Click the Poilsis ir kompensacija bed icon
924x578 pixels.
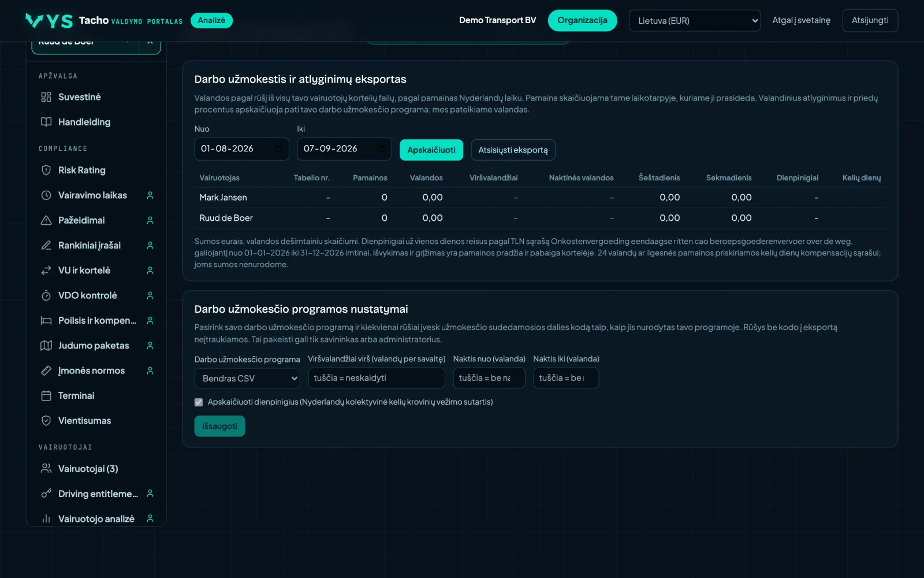[x=46, y=320]
